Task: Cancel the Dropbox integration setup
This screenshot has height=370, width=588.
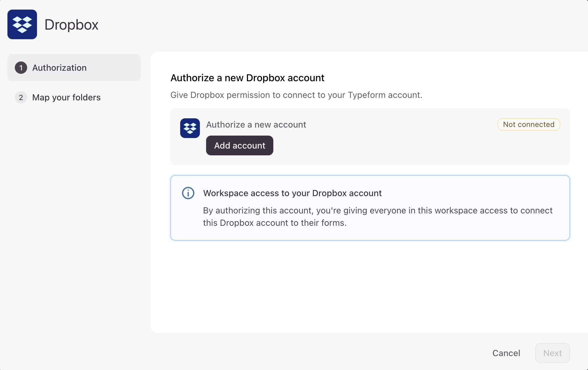Action: (506, 353)
